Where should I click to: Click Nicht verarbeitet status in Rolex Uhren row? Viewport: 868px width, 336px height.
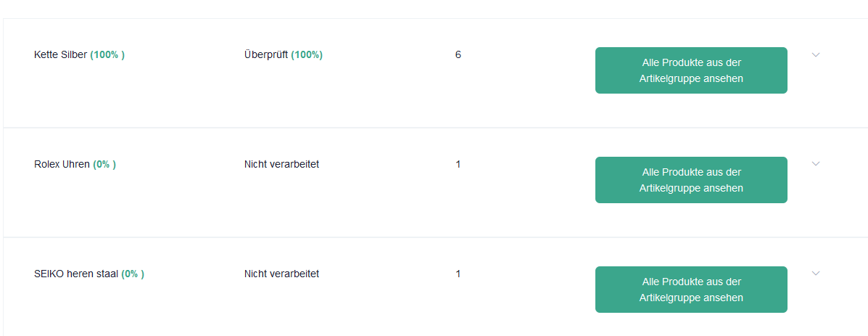282,165
